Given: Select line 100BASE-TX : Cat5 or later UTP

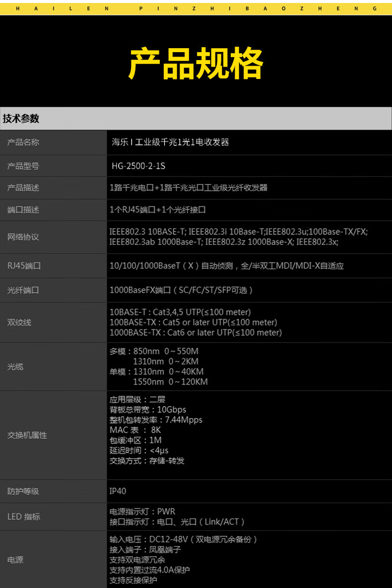Looking at the screenshot, I should click(x=194, y=322).
